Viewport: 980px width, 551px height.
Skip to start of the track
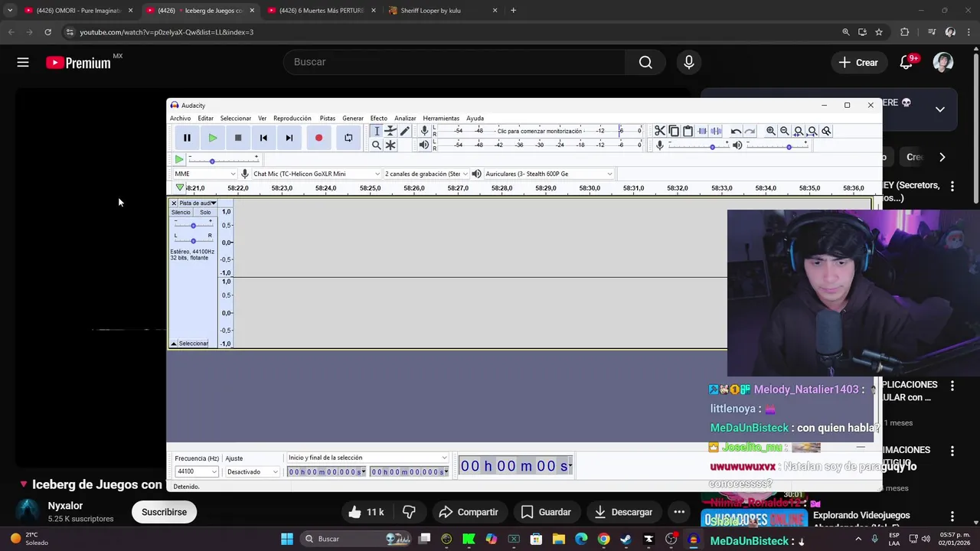[x=263, y=138]
